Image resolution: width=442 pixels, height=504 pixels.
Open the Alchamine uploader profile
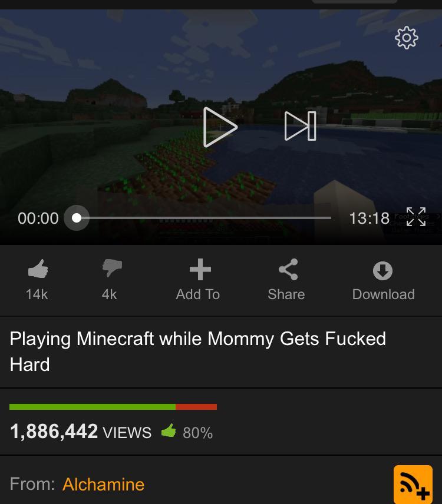pos(103,484)
